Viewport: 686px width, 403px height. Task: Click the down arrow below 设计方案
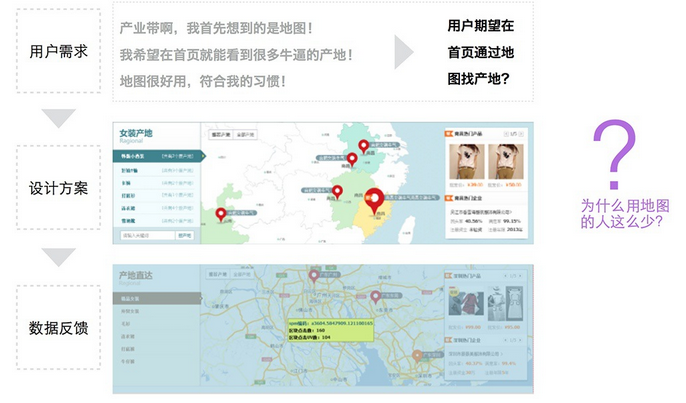[58, 257]
